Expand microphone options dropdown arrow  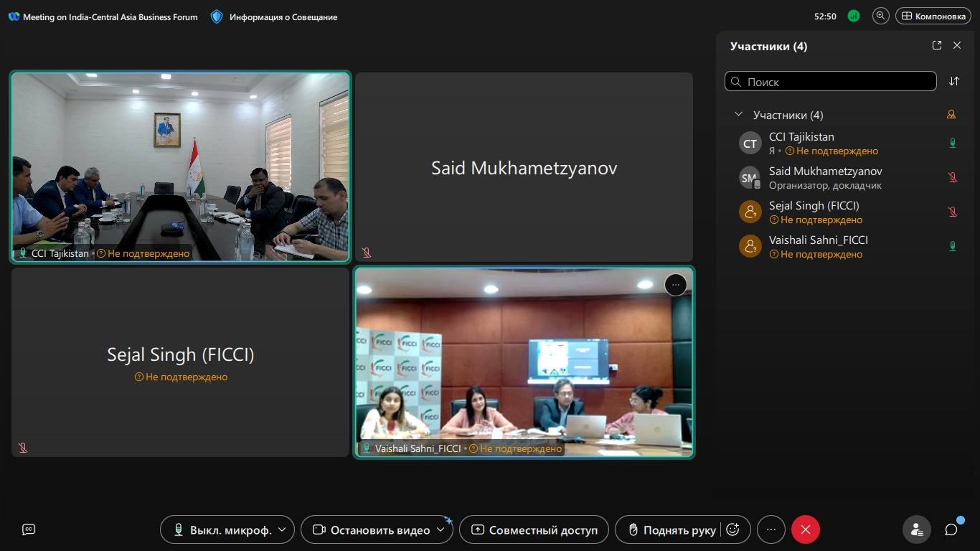282,530
